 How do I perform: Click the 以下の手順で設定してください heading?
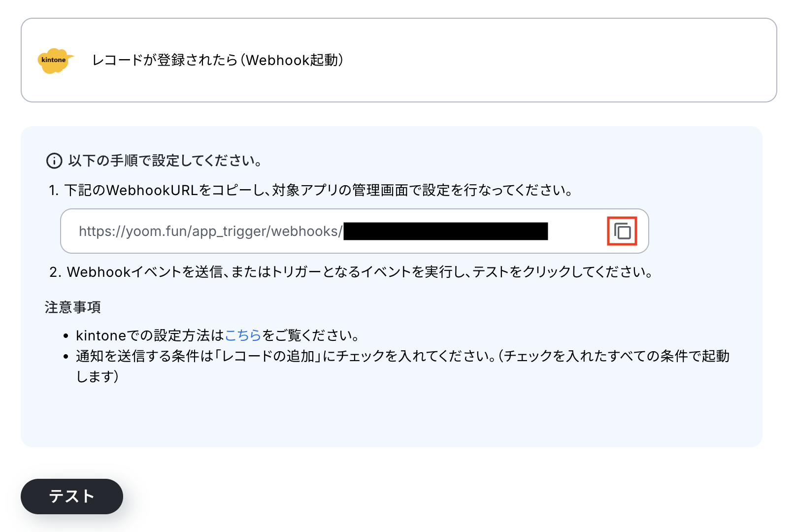pyautogui.click(x=165, y=161)
